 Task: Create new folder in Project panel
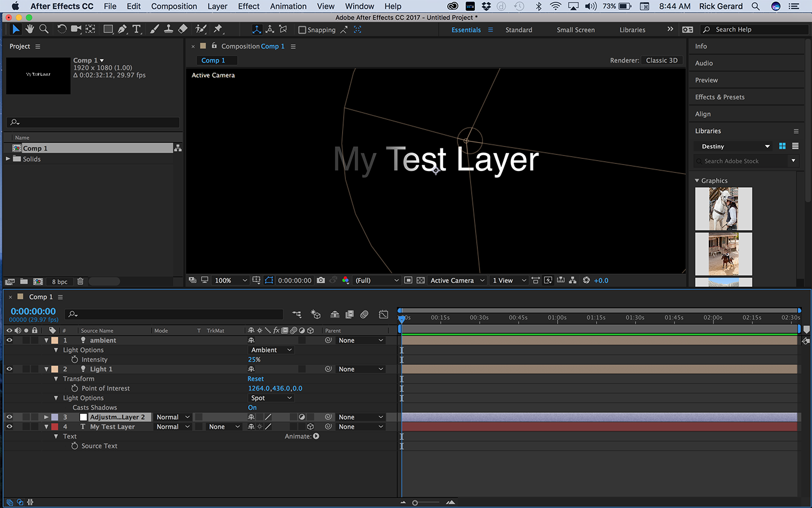coord(24,282)
